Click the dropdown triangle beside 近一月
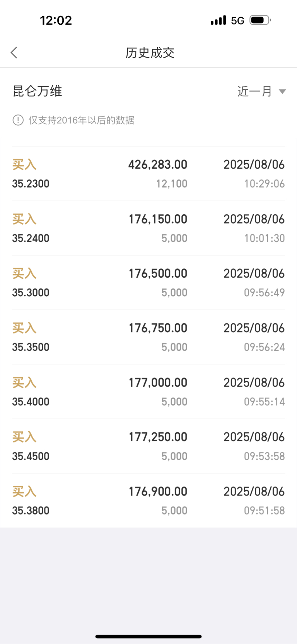 282,92
